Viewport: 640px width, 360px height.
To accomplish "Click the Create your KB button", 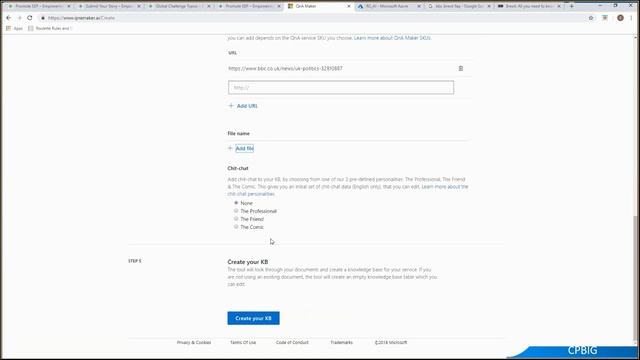I will pos(253,318).
